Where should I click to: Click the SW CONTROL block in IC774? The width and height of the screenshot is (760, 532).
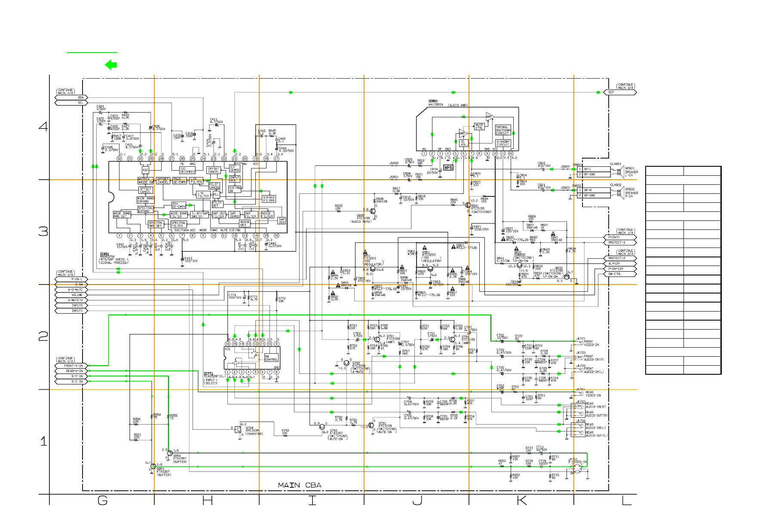coord(271,358)
